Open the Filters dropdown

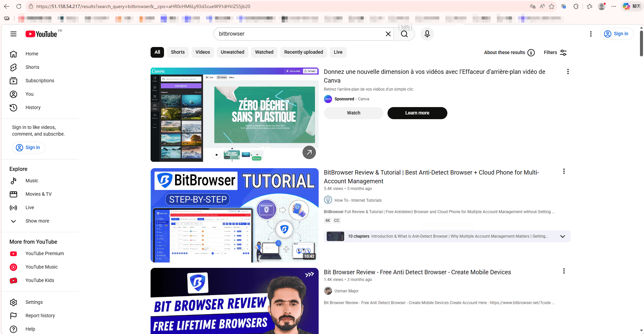click(x=555, y=53)
